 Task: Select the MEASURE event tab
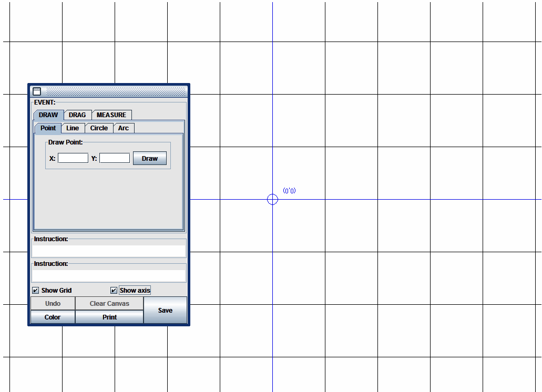(111, 115)
